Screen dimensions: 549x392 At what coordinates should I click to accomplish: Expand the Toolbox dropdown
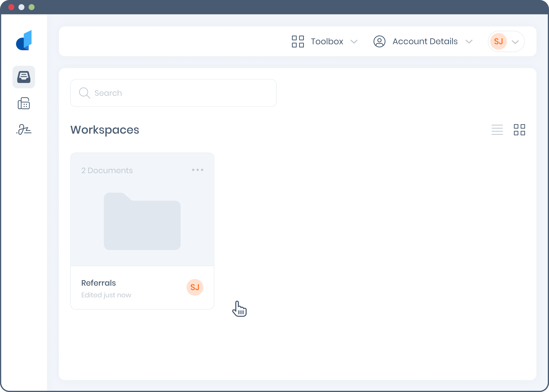(x=354, y=42)
